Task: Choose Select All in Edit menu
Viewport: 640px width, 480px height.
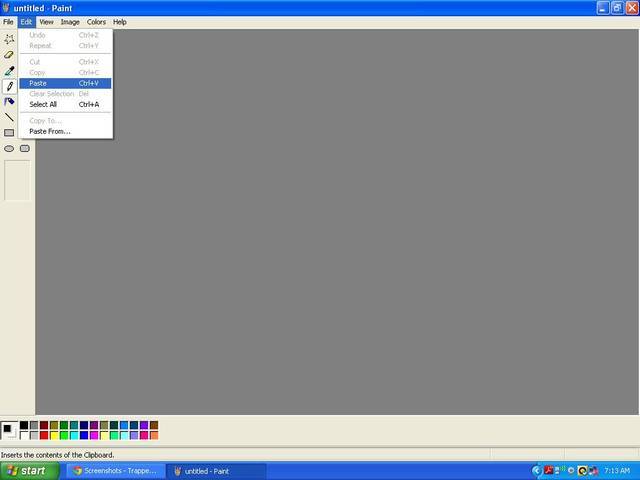Action: point(65,104)
